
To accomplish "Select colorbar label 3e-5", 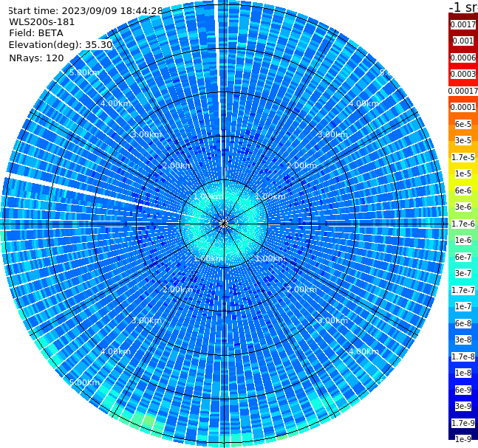I will point(463,140).
